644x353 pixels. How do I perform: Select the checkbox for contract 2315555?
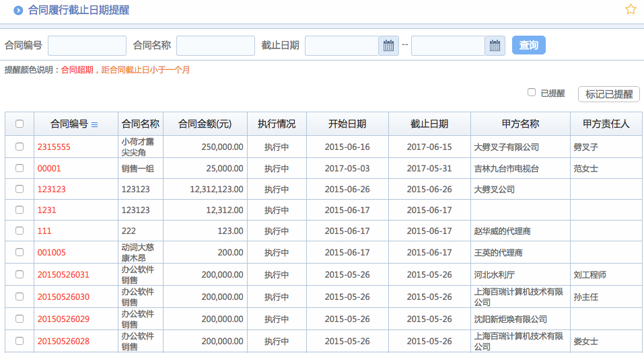(20, 147)
